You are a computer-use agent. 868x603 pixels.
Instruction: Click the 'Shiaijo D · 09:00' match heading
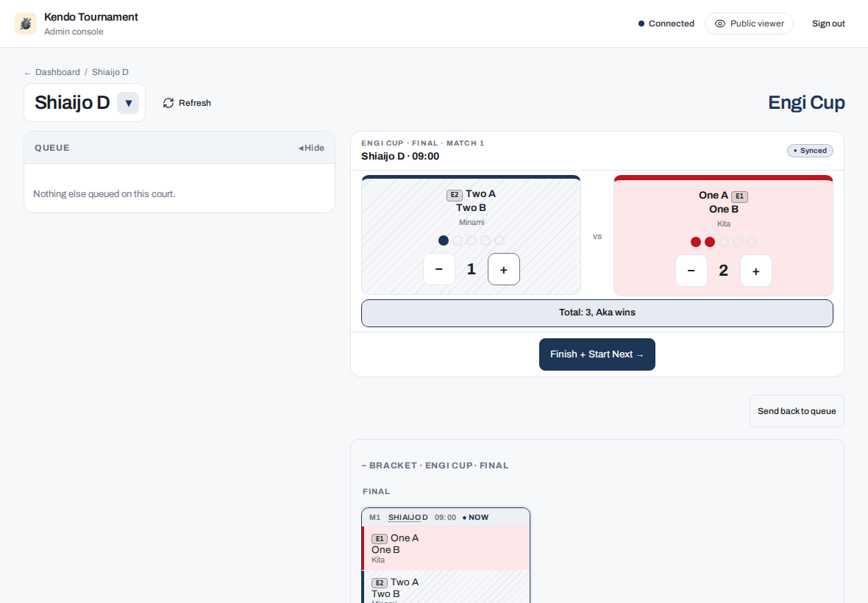(x=400, y=157)
